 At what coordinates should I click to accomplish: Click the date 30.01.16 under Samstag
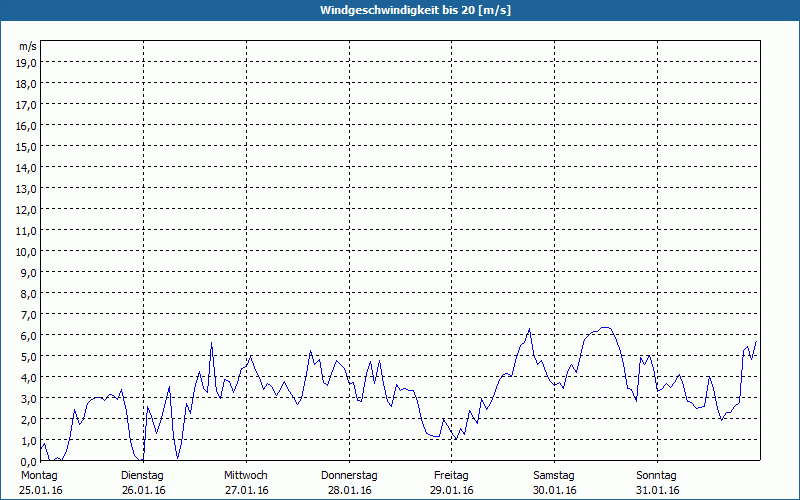coord(554,490)
